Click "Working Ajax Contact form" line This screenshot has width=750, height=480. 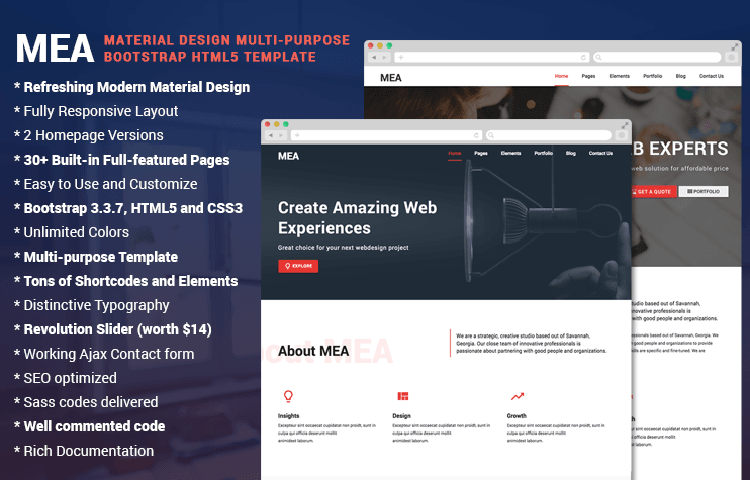tap(104, 354)
